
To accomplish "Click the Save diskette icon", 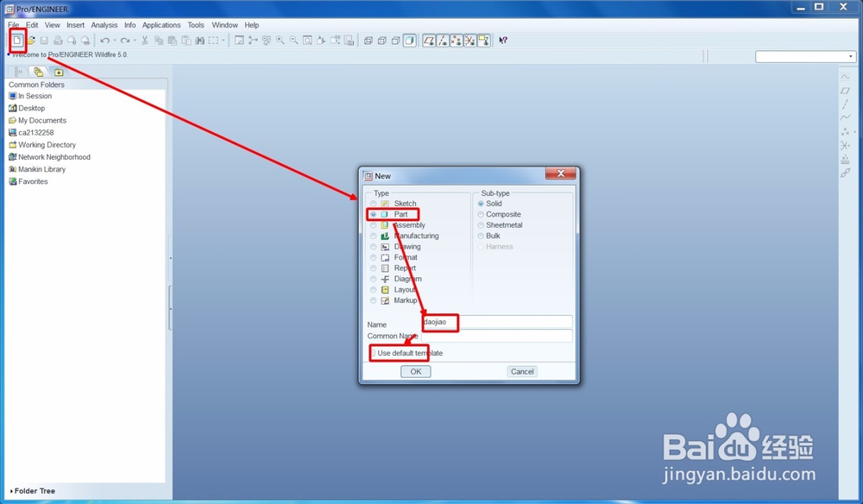I will pyautogui.click(x=44, y=41).
